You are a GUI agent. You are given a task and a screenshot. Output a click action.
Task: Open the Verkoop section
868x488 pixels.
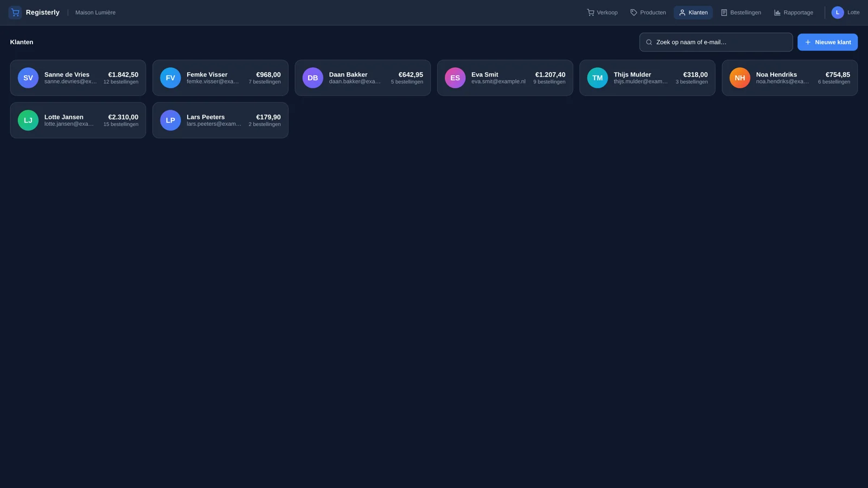tap(602, 12)
